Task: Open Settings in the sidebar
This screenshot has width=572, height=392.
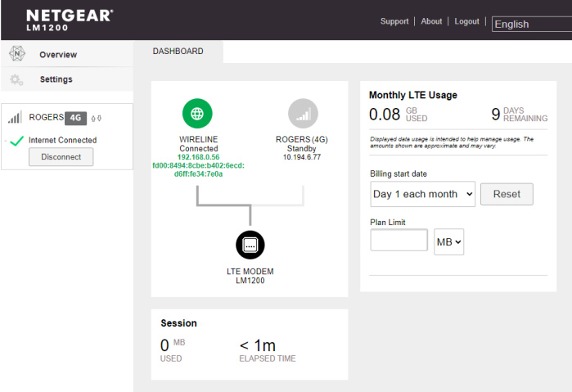Action: tap(56, 79)
